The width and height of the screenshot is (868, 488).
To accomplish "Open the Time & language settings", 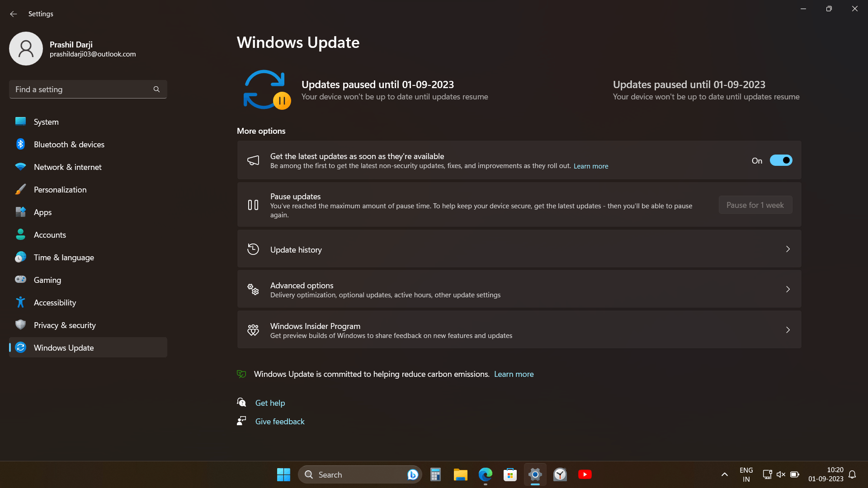I will (64, 258).
